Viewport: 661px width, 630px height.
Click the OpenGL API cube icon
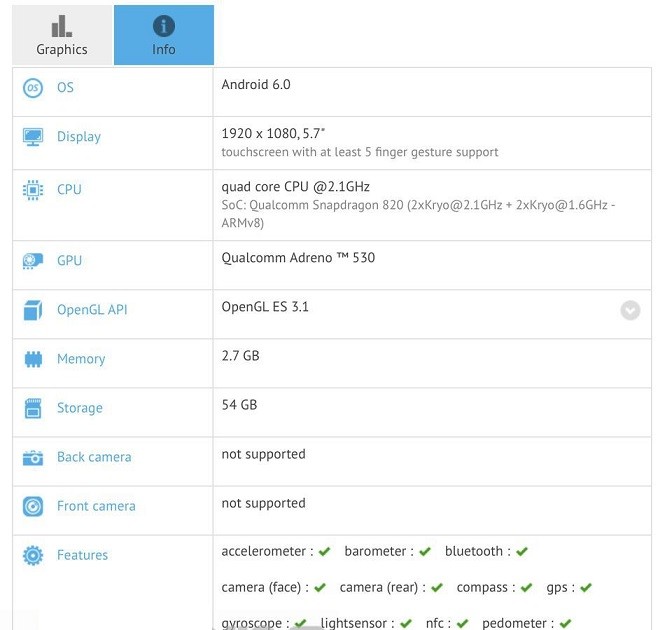pos(33,310)
